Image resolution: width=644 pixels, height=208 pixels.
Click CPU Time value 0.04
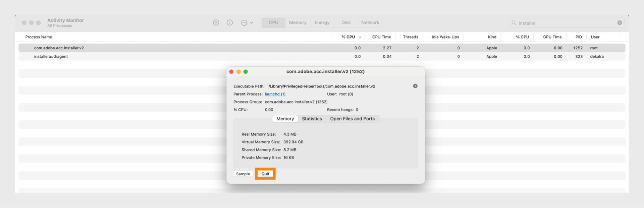coord(387,57)
